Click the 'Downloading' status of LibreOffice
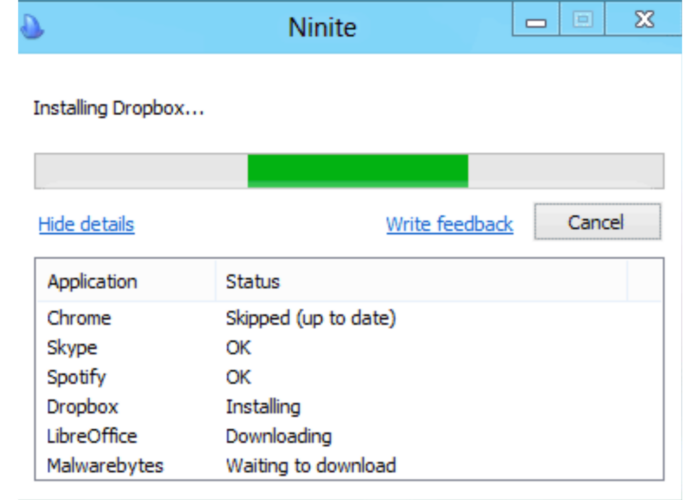The width and height of the screenshot is (700, 500). coord(279,437)
